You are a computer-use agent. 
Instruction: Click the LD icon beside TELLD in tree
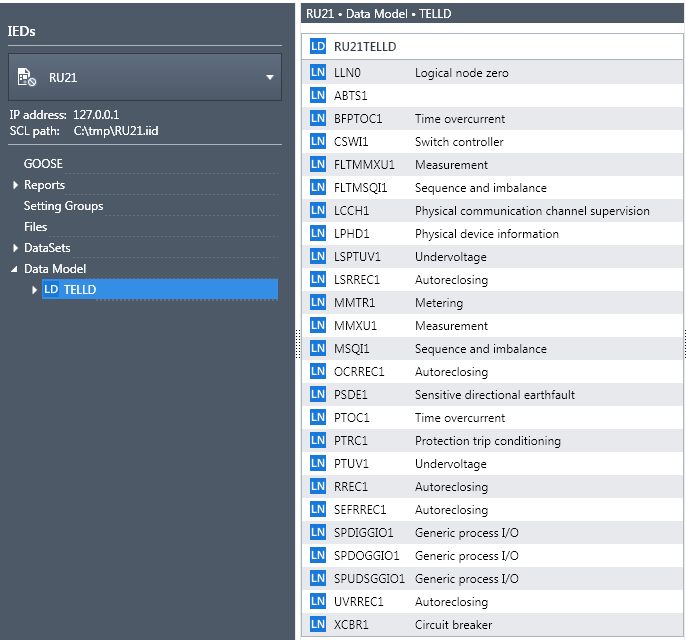[51, 290]
